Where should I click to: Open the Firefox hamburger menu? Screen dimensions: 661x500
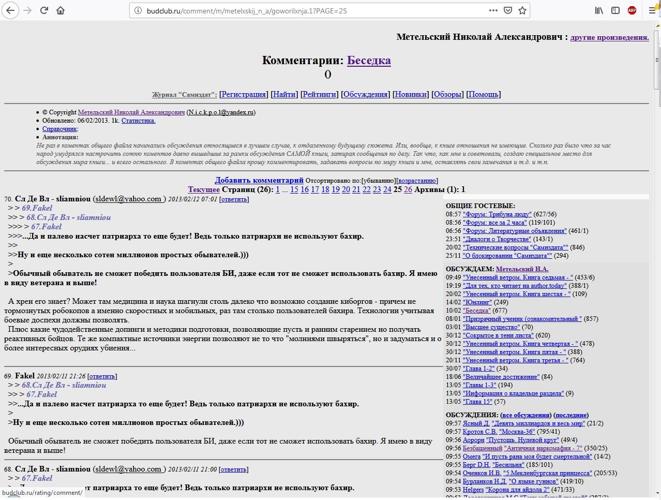[650, 11]
